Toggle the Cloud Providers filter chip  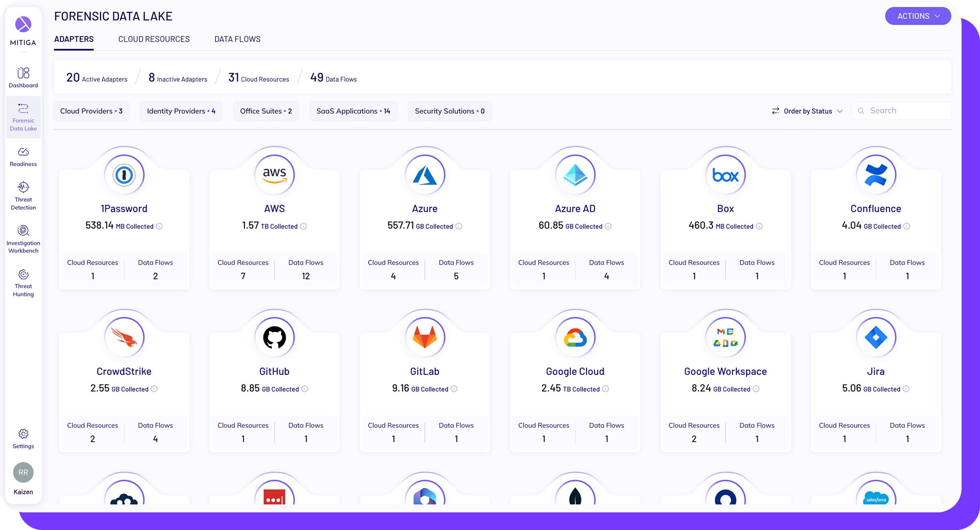(x=91, y=111)
